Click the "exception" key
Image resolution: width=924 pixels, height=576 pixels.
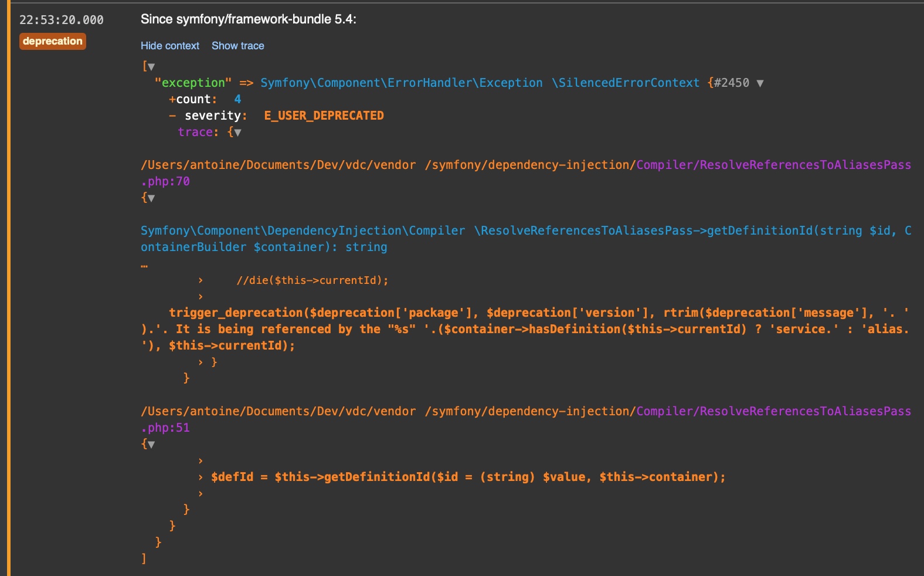[x=193, y=83]
